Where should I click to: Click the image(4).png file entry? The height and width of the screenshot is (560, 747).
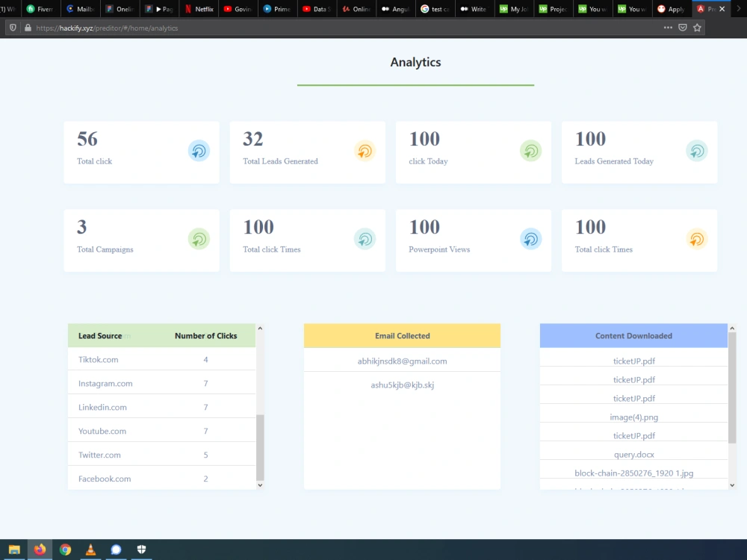(633, 417)
